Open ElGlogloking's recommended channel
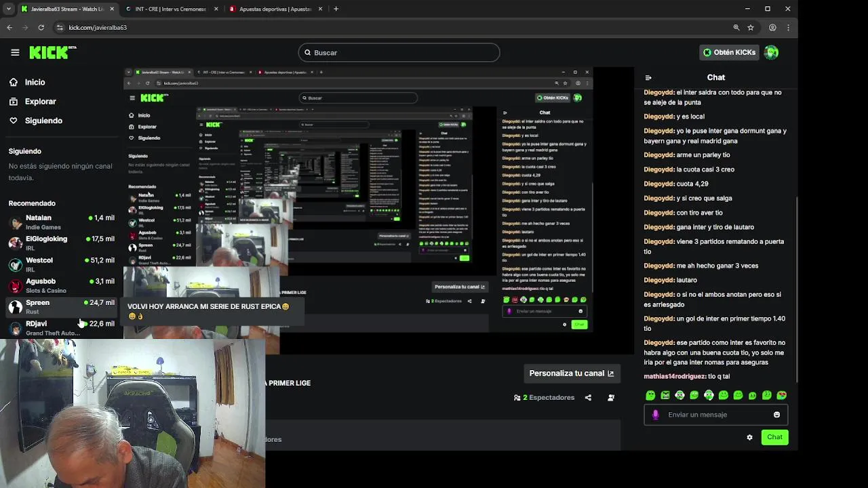Viewport: 868px width, 488px height. (x=62, y=243)
